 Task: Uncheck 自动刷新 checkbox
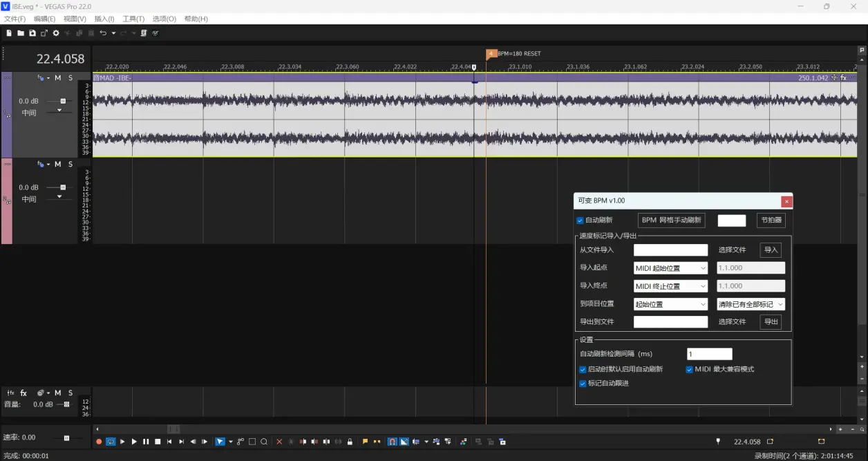point(581,220)
